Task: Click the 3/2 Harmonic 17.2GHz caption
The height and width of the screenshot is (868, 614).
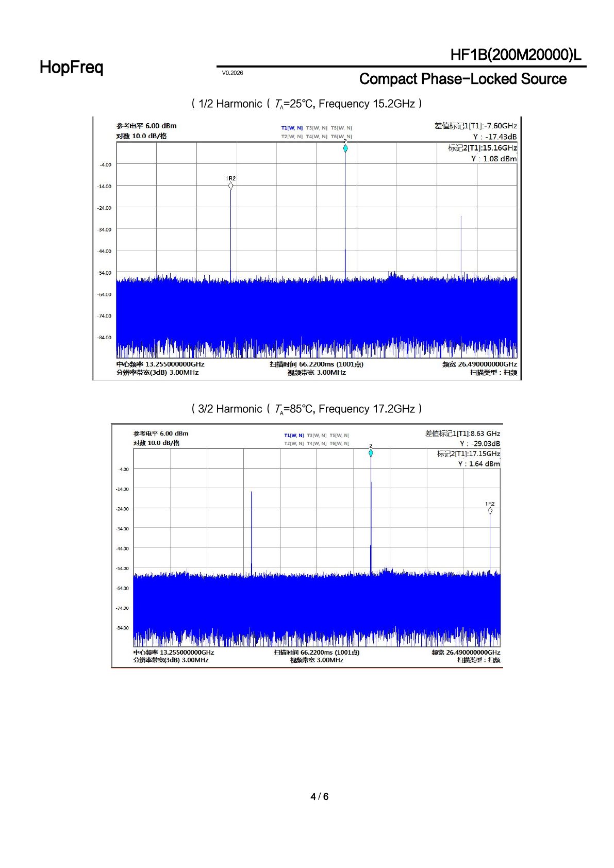Action: [307, 409]
